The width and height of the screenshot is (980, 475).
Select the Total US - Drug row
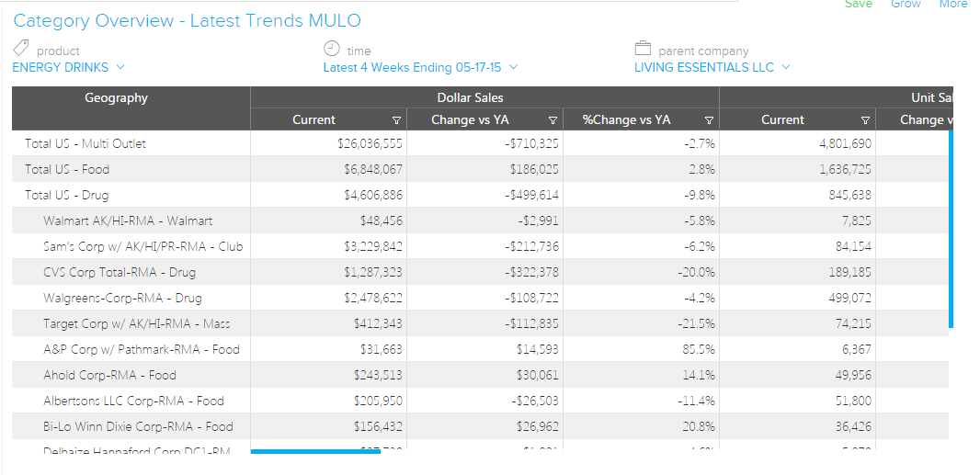(67, 195)
